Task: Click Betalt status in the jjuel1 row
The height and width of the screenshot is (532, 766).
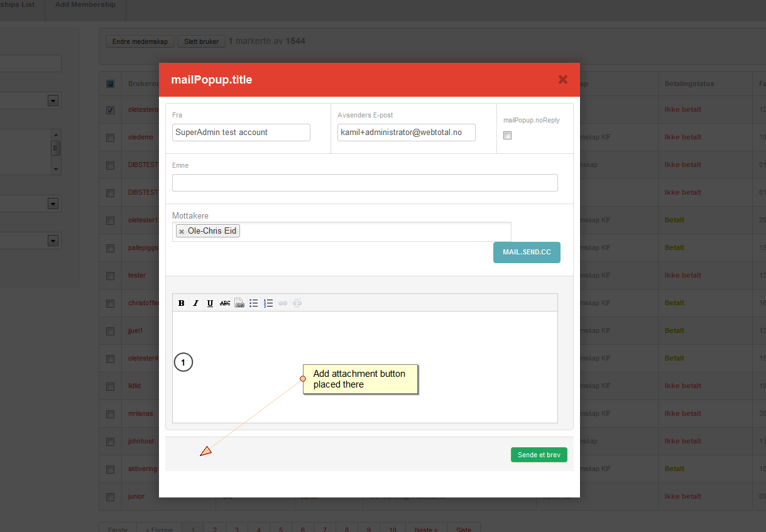Action: 675,330
